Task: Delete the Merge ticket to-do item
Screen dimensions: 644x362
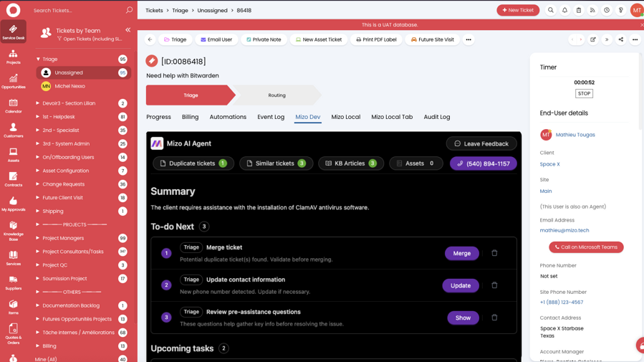Action: coord(494,253)
